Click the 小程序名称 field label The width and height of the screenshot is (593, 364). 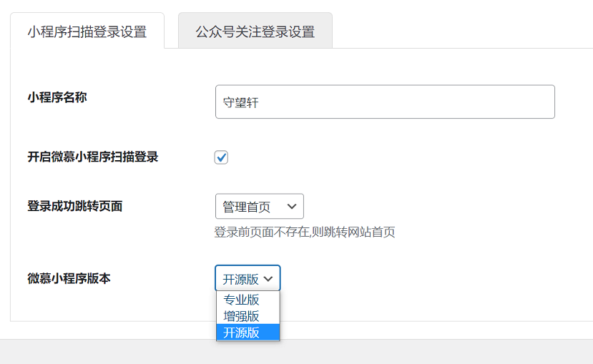[57, 97]
